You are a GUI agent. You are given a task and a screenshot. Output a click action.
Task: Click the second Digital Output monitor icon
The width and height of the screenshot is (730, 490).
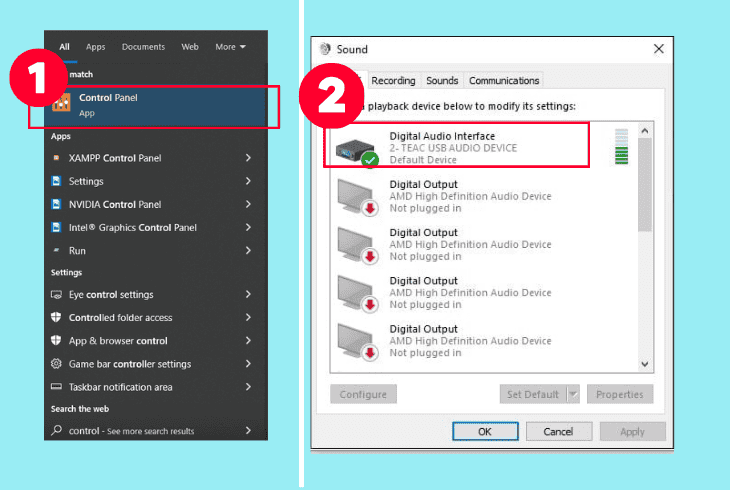358,245
